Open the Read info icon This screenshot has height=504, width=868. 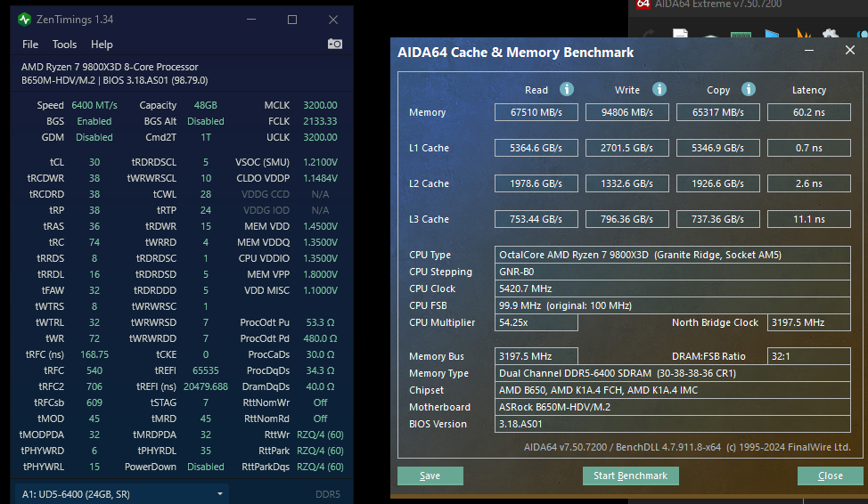coord(566,89)
